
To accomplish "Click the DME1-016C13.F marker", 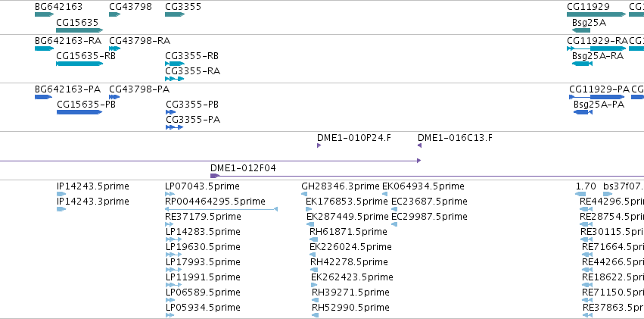I will pos(420,145).
